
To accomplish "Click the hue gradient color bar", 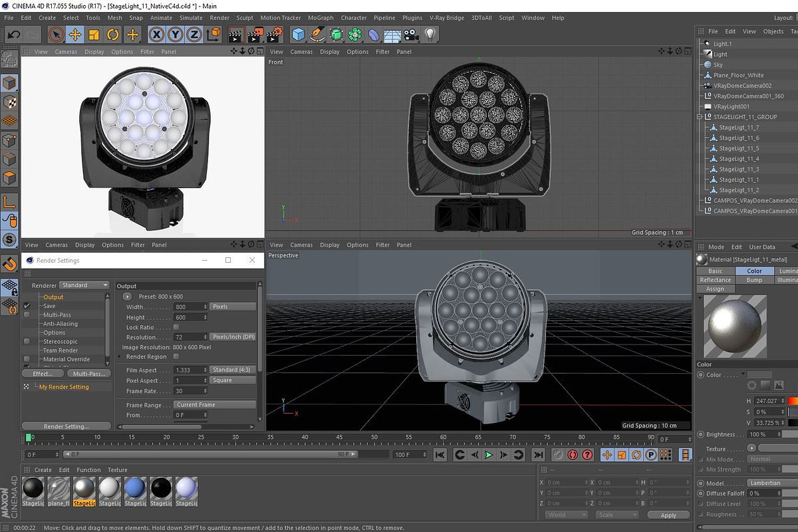I will pyautogui.click(x=793, y=401).
